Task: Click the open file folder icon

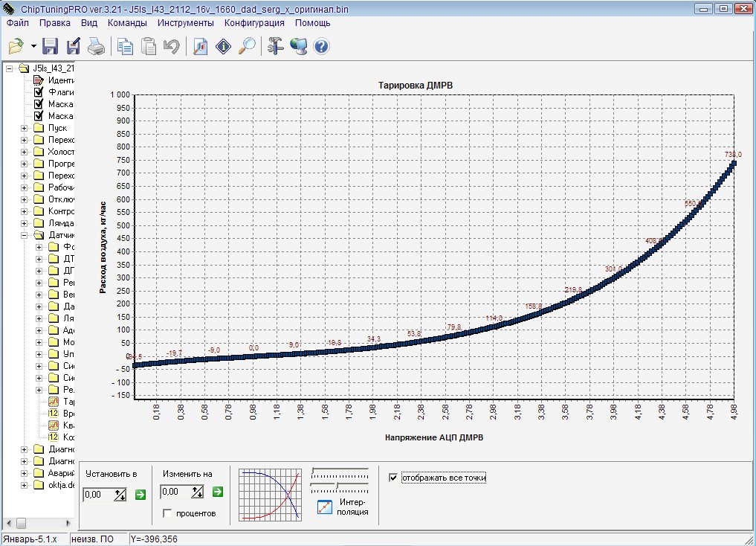Action: (16, 47)
